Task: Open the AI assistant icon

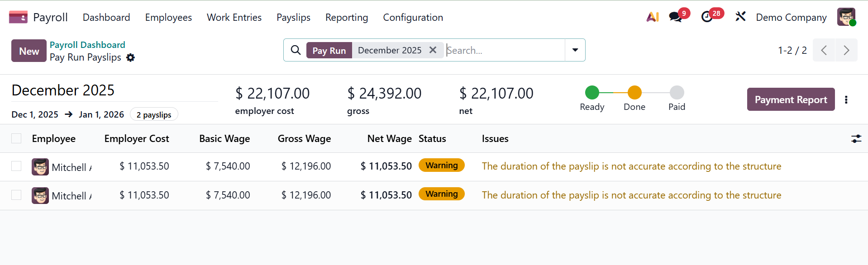Action: point(652,17)
